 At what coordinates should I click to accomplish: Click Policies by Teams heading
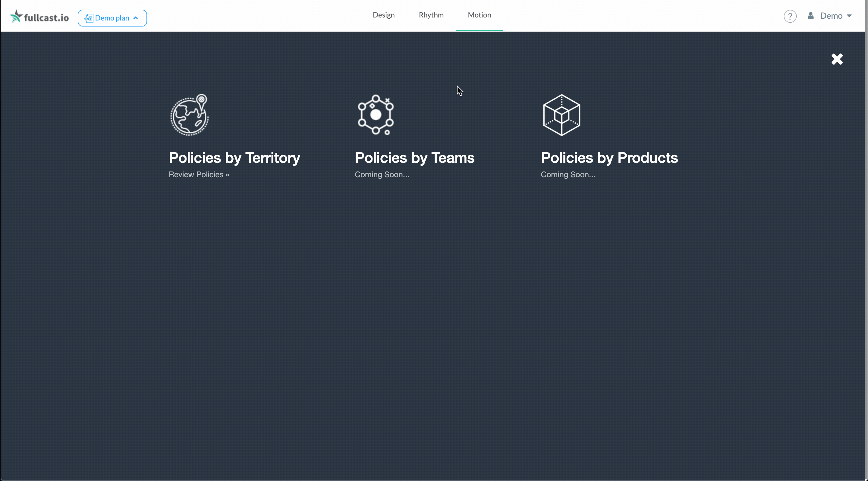coord(414,158)
